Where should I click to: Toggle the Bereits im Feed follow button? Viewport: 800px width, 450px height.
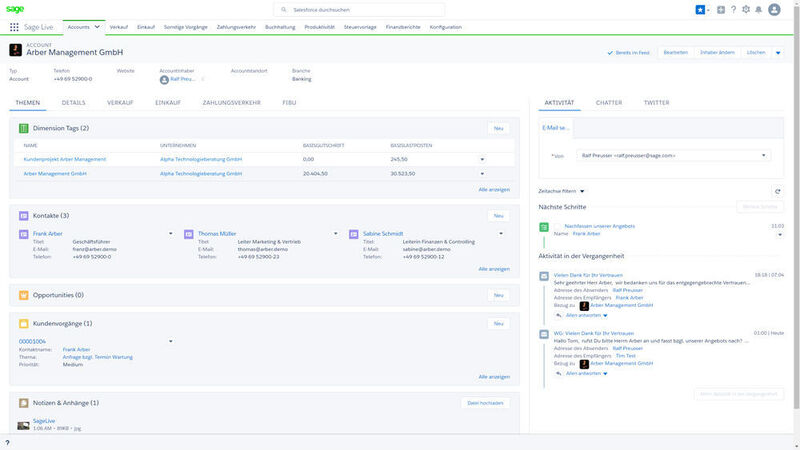(628, 53)
